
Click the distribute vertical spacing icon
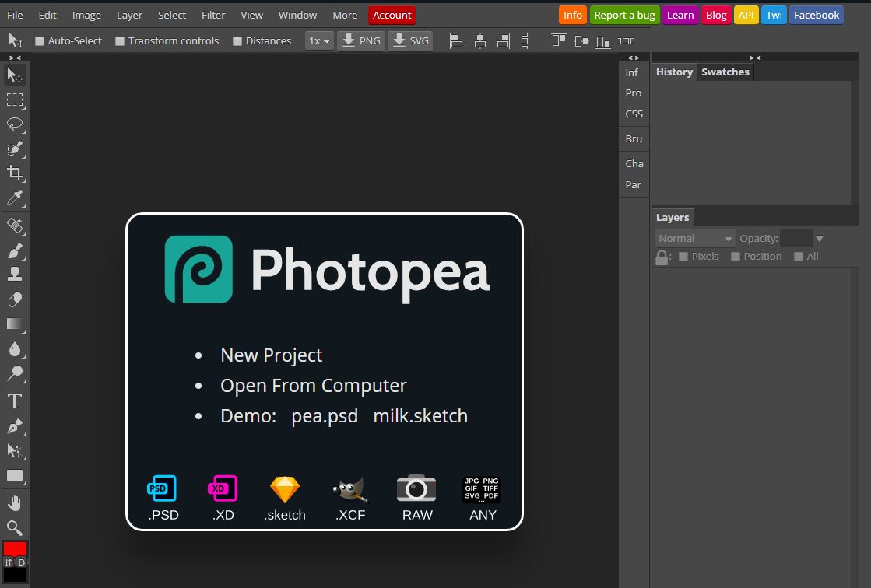click(x=525, y=41)
